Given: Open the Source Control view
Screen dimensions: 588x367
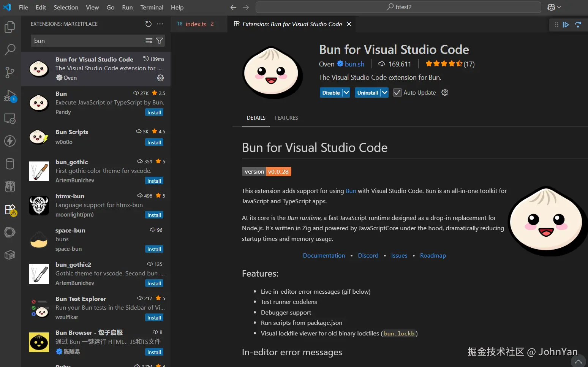Looking at the screenshot, I should click(x=10, y=72).
